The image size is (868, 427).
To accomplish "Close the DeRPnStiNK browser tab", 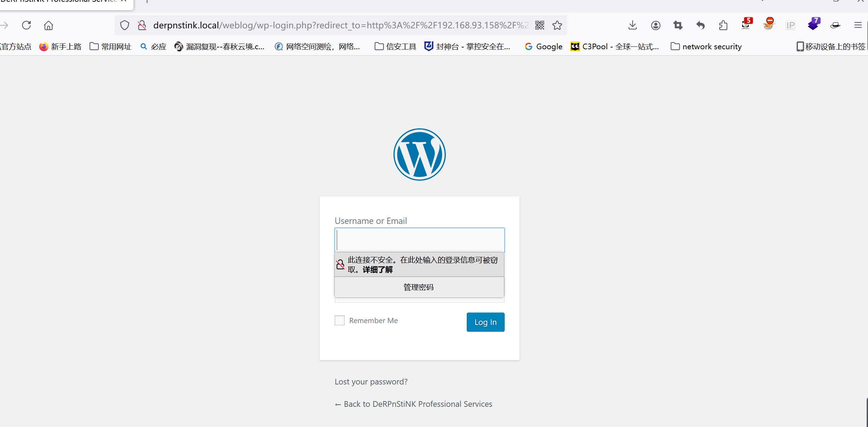I will click(x=124, y=1).
